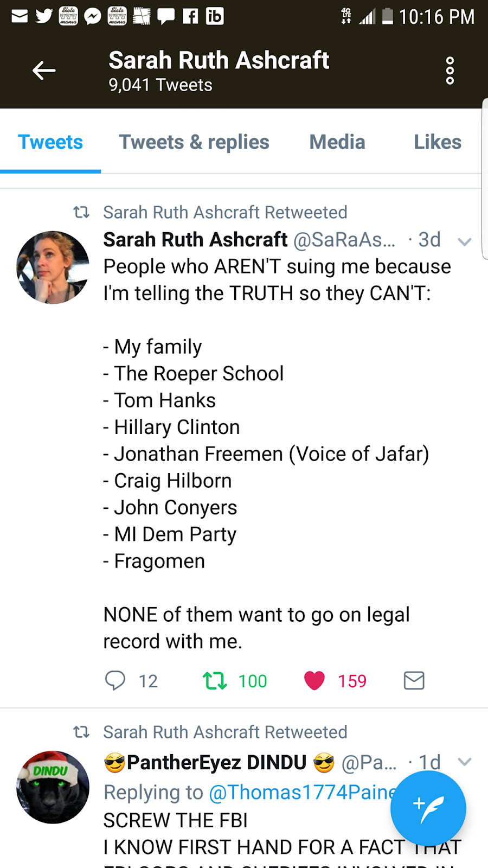Open the three-dot overflow menu

point(450,71)
